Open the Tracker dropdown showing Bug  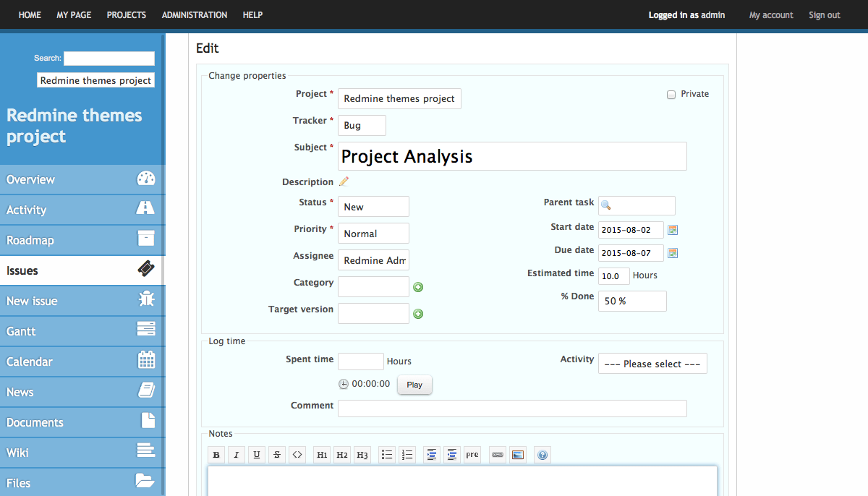point(362,125)
